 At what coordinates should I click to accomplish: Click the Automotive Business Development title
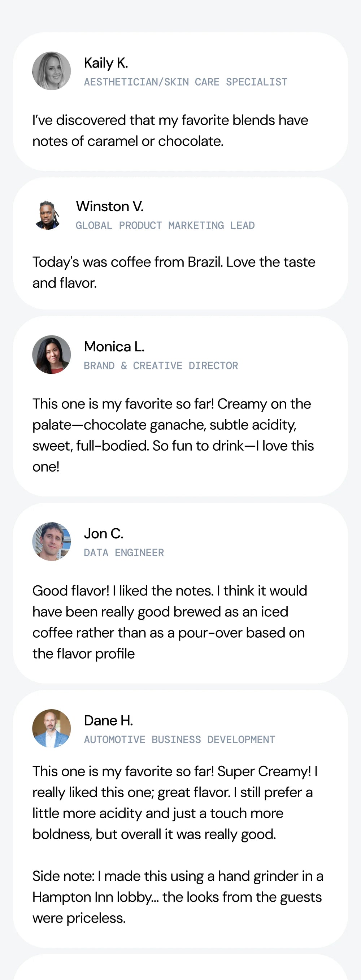coord(179,739)
